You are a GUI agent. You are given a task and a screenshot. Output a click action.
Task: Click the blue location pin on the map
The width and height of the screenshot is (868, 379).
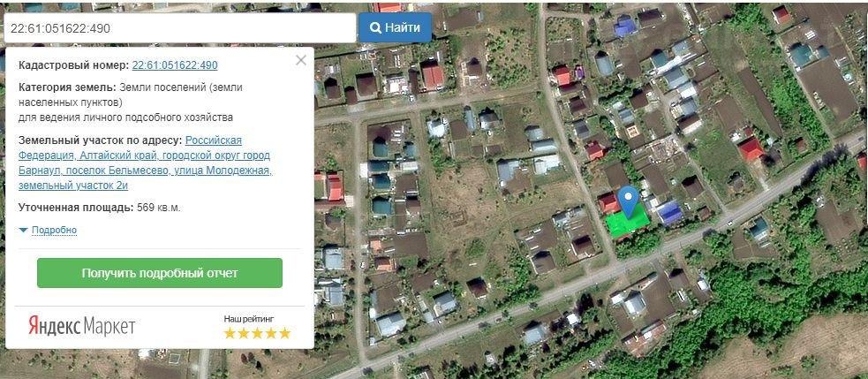pyautogui.click(x=628, y=201)
